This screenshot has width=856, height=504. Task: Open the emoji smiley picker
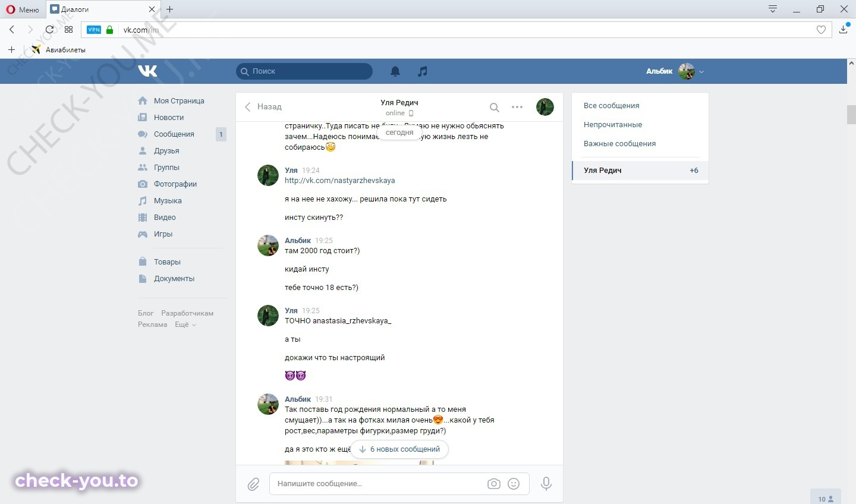pyautogui.click(x=514, y=484)
